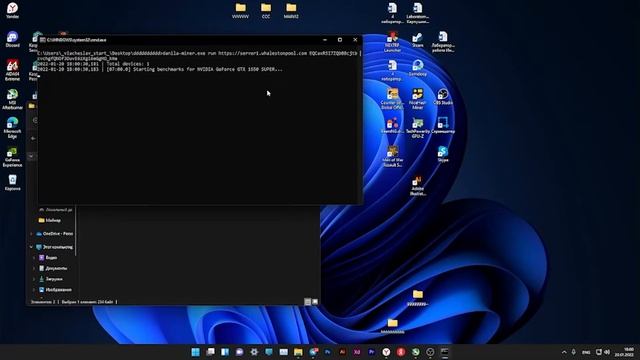Expand the OneDrive node in Explorer

pyautogui.click(x=31, y=234)
